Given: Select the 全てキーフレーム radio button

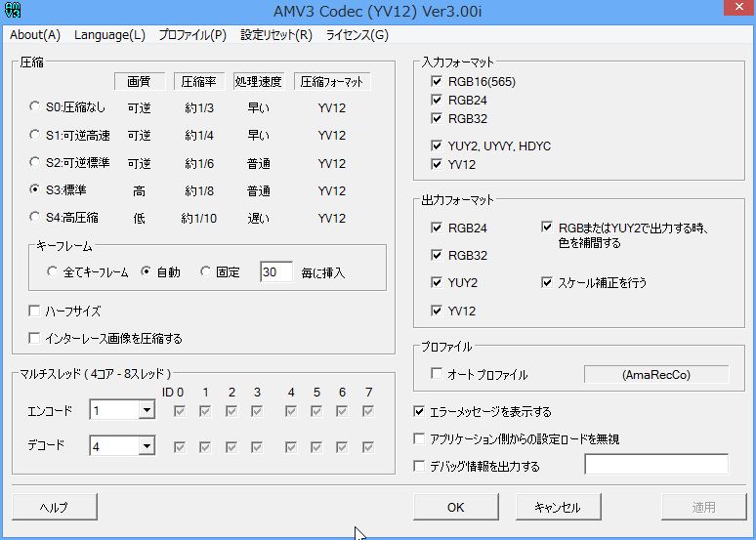Looking at the screenshot, I should pos(53,272).
